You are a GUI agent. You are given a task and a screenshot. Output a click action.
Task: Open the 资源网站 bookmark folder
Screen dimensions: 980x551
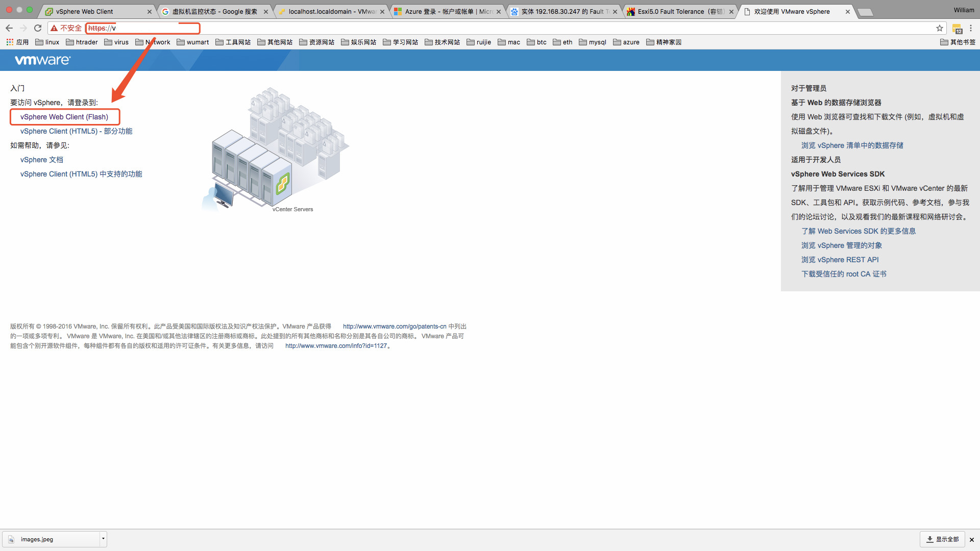click(316, 42)
